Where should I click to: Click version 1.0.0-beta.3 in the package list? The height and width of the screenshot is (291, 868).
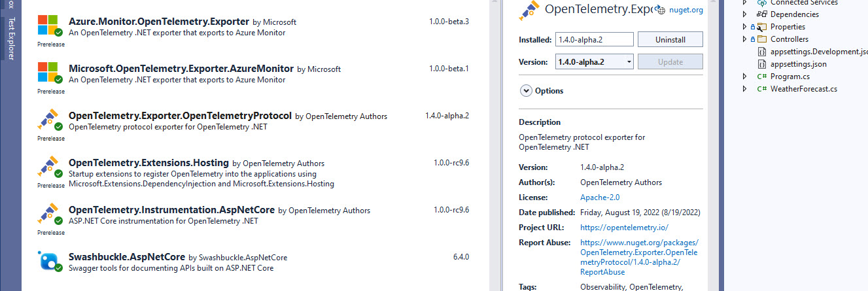pyautogui.click(x=449, y=22)
